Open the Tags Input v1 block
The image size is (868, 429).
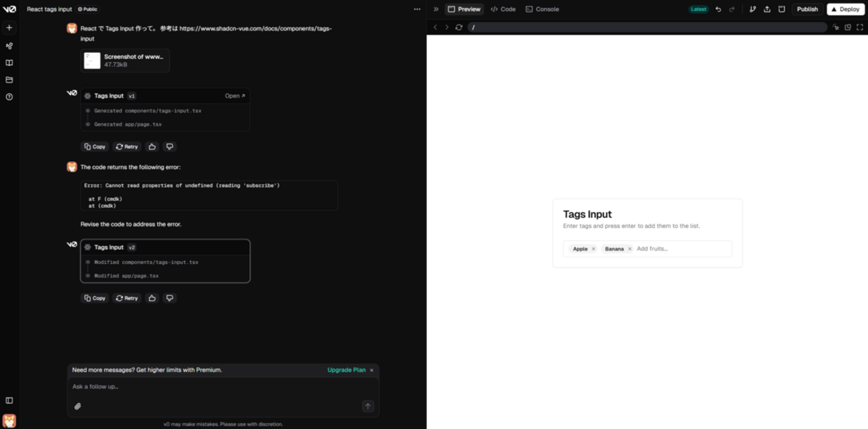pos(235,96)
